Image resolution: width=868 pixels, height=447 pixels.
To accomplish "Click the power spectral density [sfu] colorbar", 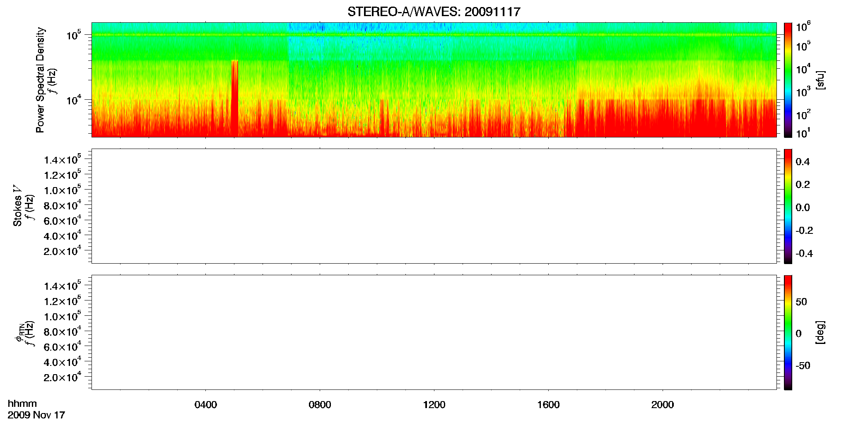I will pos(788,80).
